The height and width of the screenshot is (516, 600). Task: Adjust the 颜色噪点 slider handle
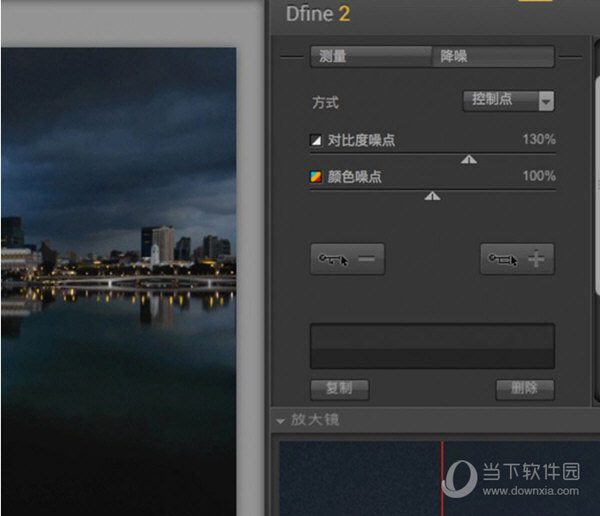tap(432, 196)
